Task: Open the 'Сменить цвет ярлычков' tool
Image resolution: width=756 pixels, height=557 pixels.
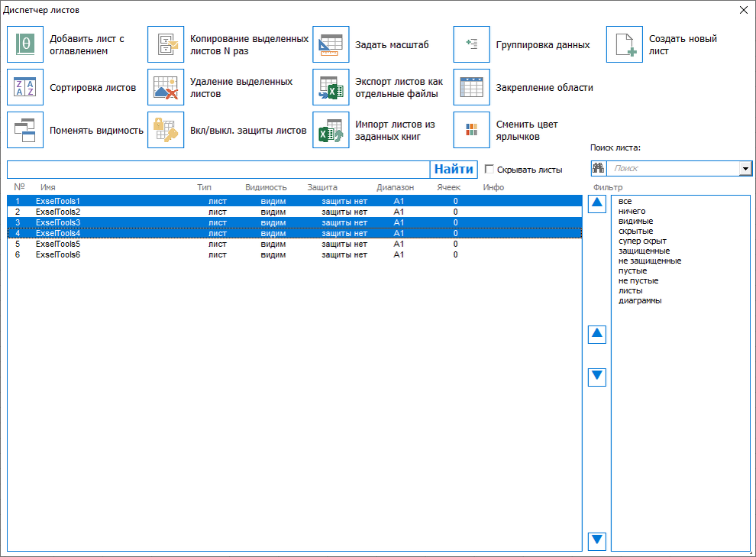Action: pos(471,129)
